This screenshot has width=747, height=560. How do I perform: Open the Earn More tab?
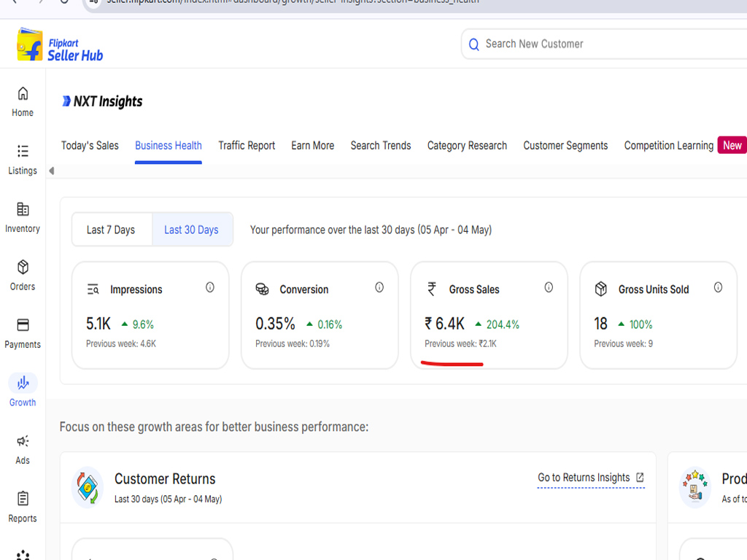tap(312, 146)
